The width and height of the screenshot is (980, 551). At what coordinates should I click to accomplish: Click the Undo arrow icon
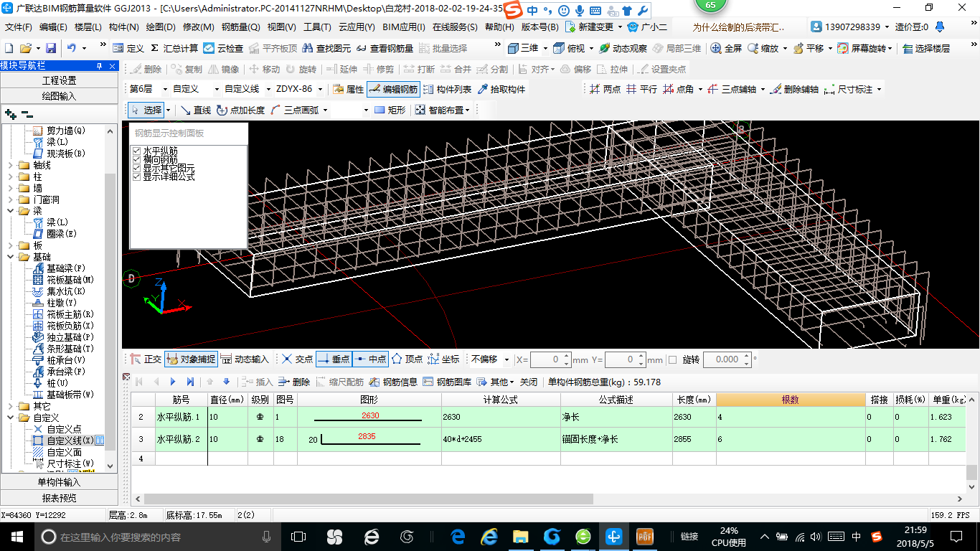click(72, 48)
